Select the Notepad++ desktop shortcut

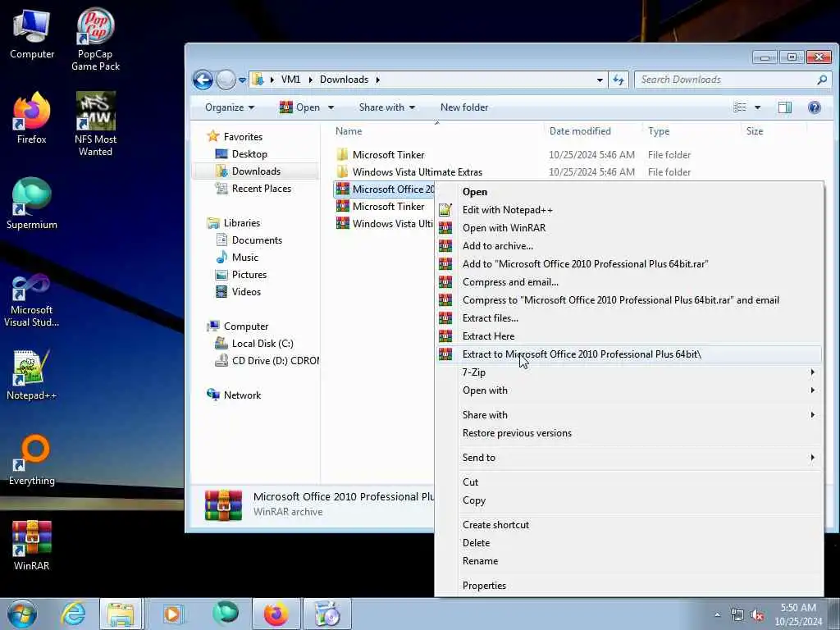pyautogui.click(x=32, y=375)
